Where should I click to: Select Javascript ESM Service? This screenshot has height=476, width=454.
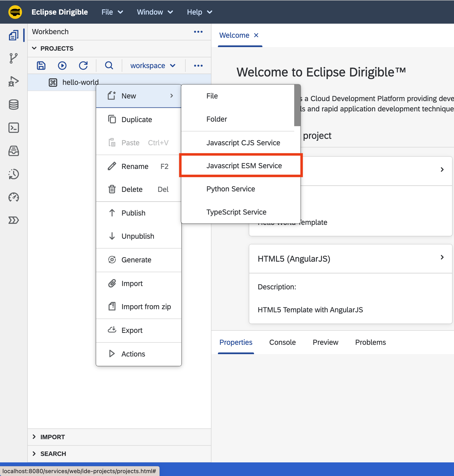[241, 166]
